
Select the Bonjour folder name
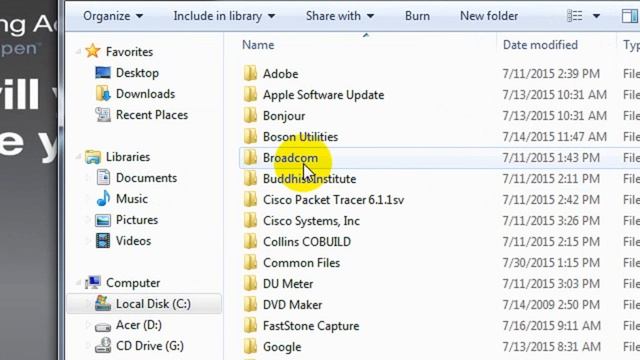tap(284, 116)
